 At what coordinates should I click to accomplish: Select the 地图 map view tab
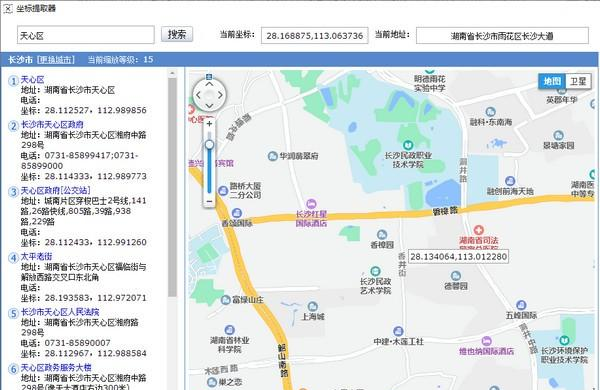552,81
